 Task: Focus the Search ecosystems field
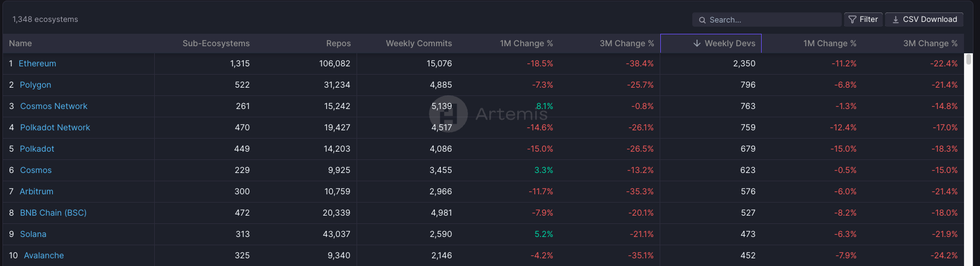[766, 20]
